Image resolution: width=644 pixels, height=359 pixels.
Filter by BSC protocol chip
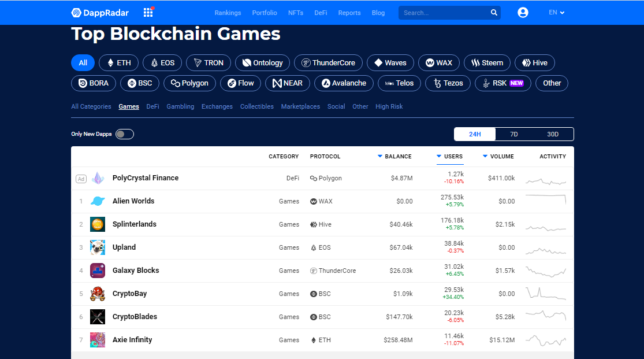[140, 83]
